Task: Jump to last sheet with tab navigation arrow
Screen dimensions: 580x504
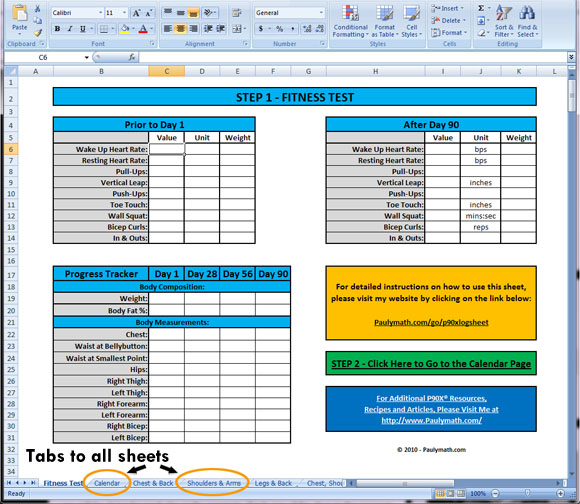Action: (x=34, y=483)
